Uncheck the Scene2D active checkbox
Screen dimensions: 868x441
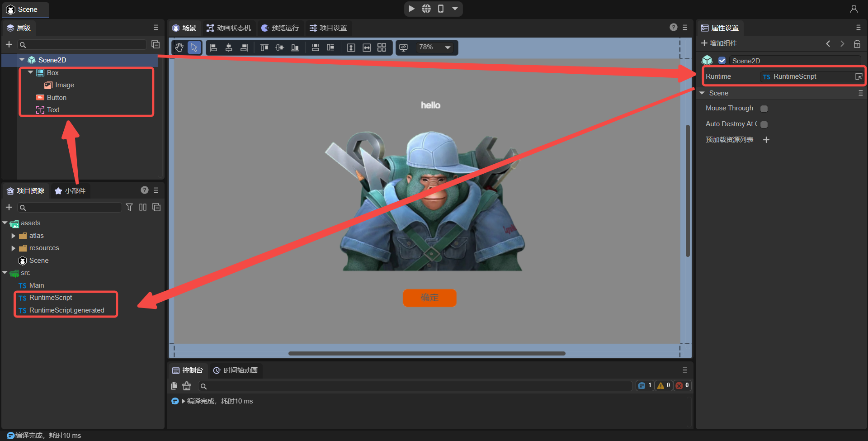[722, 61]
